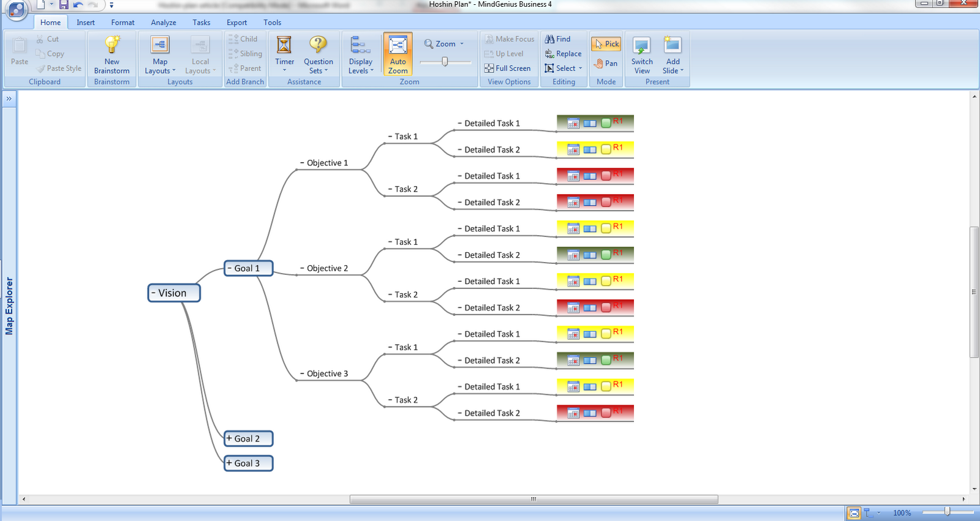This screenshot has width=980, height=521.
Task: Click the Undo arrow in quick access toolbar
Action: point(78,5)
